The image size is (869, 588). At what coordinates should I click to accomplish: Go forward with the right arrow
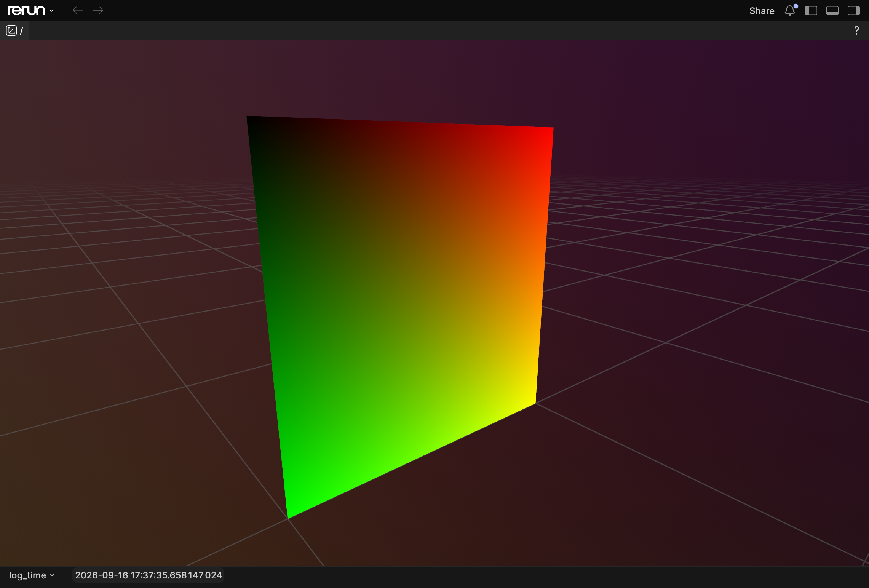click(x=98, y=10)
